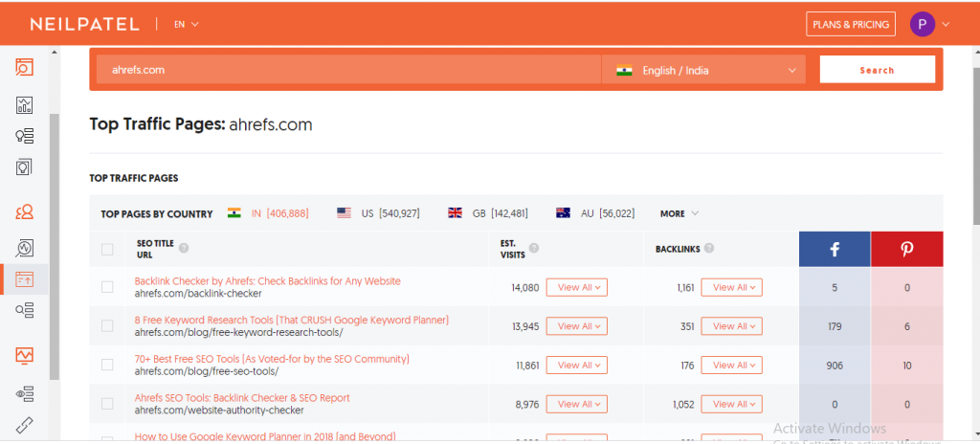
Task: Open 70+ Best Free SEO Tools title link
Action: (272, 359)
